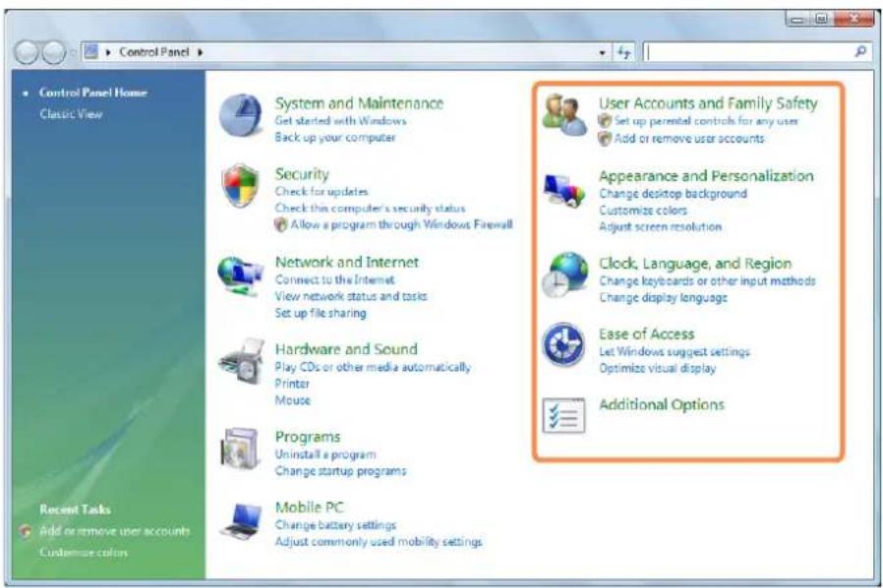The image size is (883, 588).
Task: Click the Refresh button beside address bar
Action: (x=624, y=52)
